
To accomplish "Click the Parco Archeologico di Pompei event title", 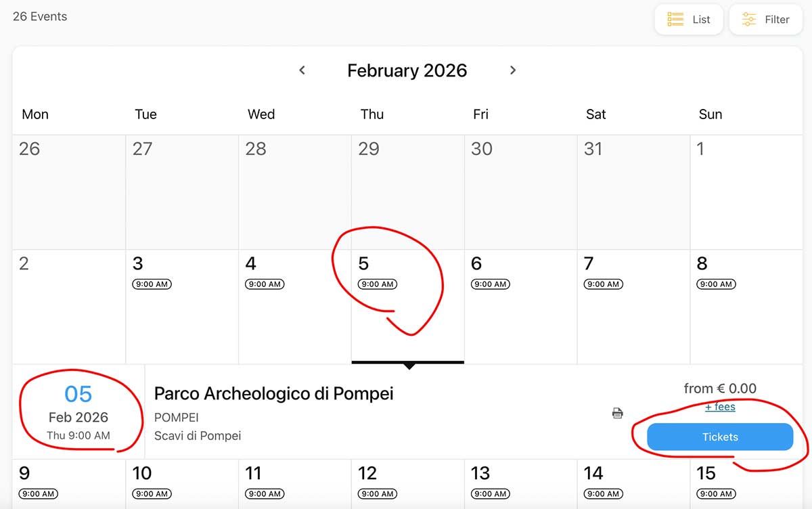I will 273,393.
